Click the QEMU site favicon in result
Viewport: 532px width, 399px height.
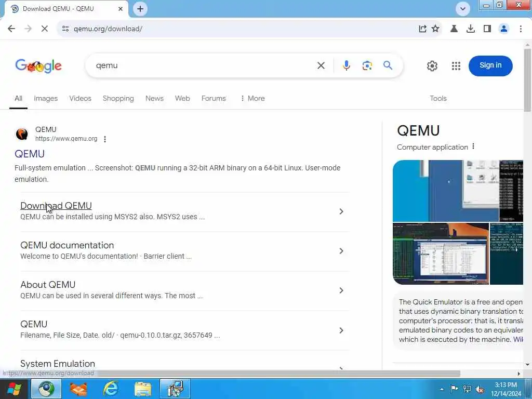pyautogui.click(x=22, y=134)
